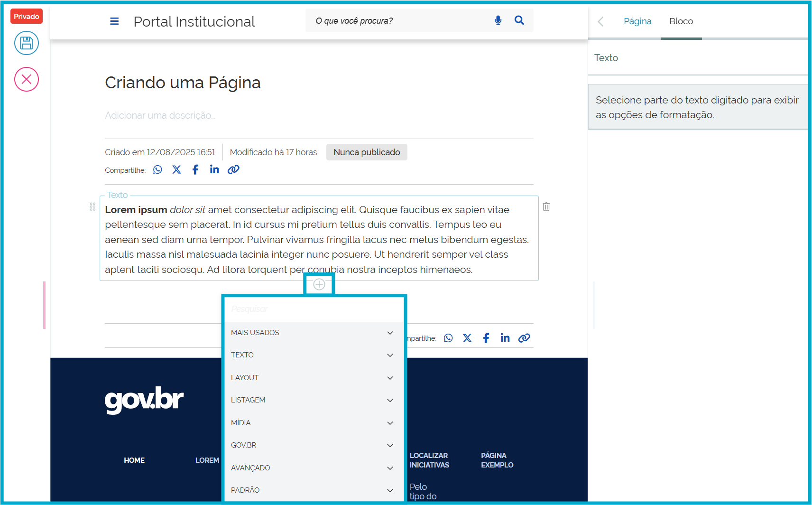The height and width of the screenshot is (505, 812).
Task: Click the magnifier search icon
Action: [519, 20]
